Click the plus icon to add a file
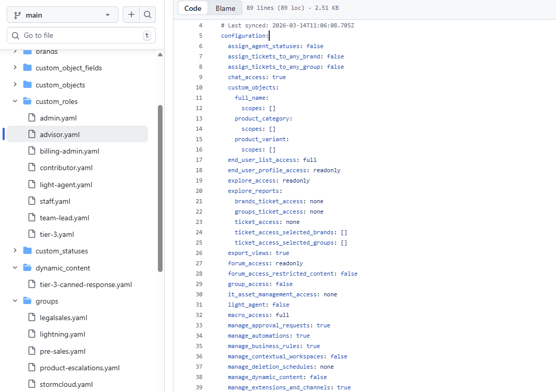 point(131,14)
